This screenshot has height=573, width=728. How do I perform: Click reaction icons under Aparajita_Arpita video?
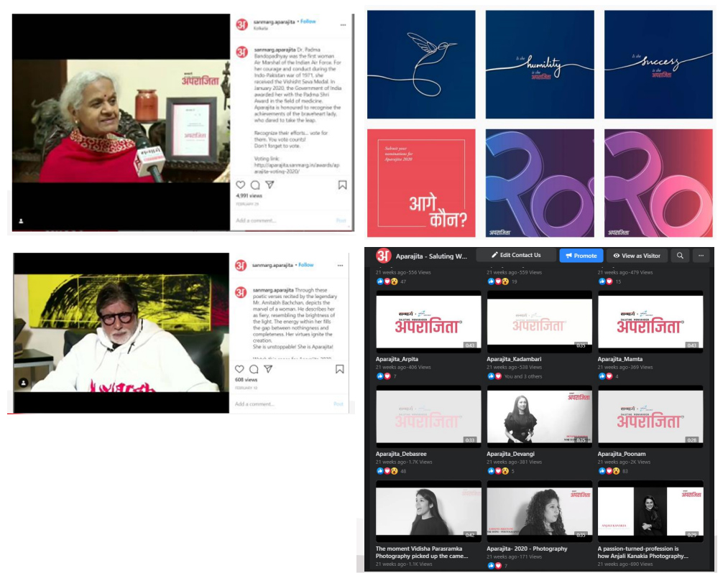tap(384, 376)
